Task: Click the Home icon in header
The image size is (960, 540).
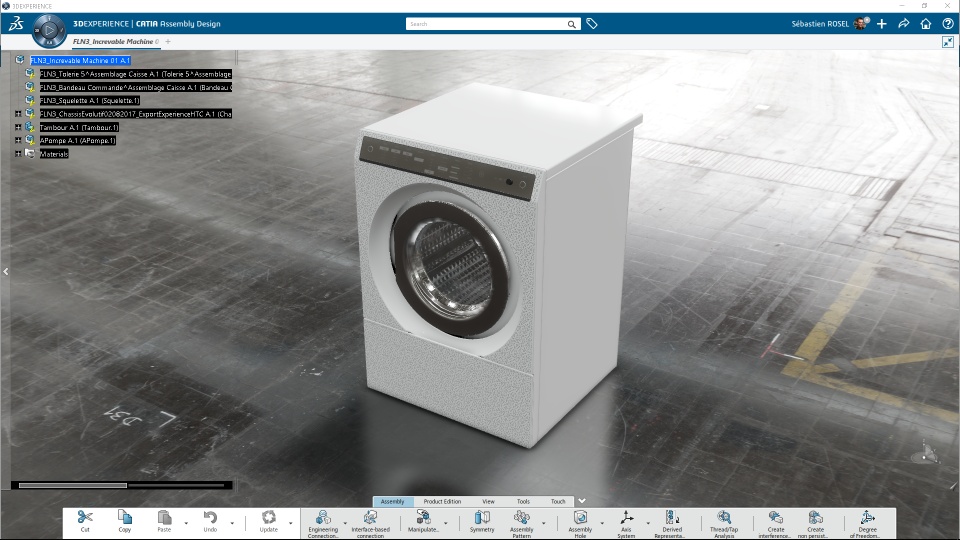Action: [x=926, y=23]
